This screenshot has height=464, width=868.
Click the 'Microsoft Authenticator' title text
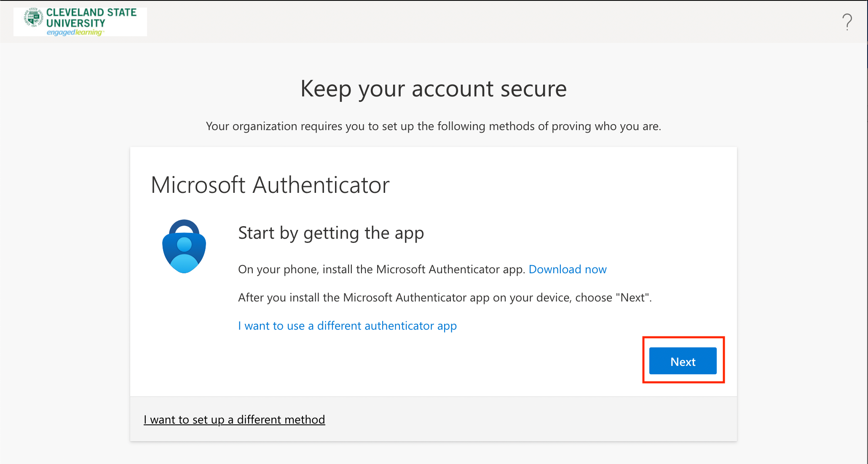point(270,185)
